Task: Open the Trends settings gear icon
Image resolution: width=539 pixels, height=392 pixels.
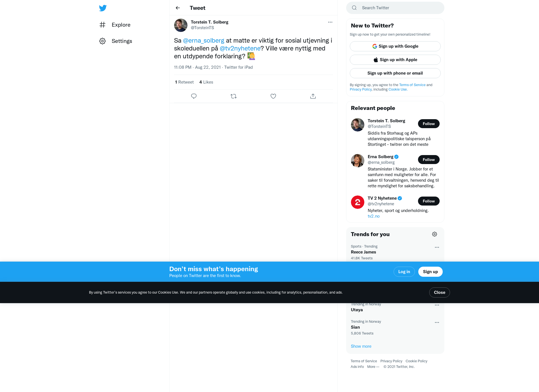Action: pyautogui.click(x=435, y=234)
